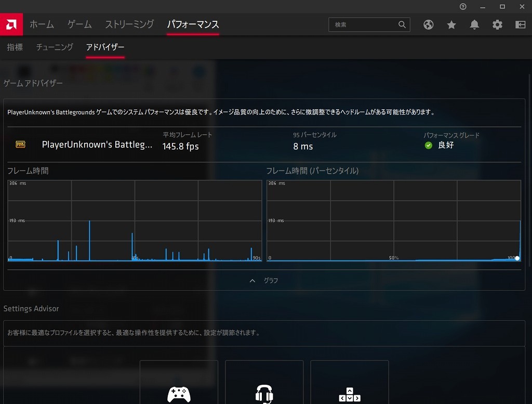Click the help question mark icon
The width and height of the screenshot is (532, 404).
click(x=463, y=6)
